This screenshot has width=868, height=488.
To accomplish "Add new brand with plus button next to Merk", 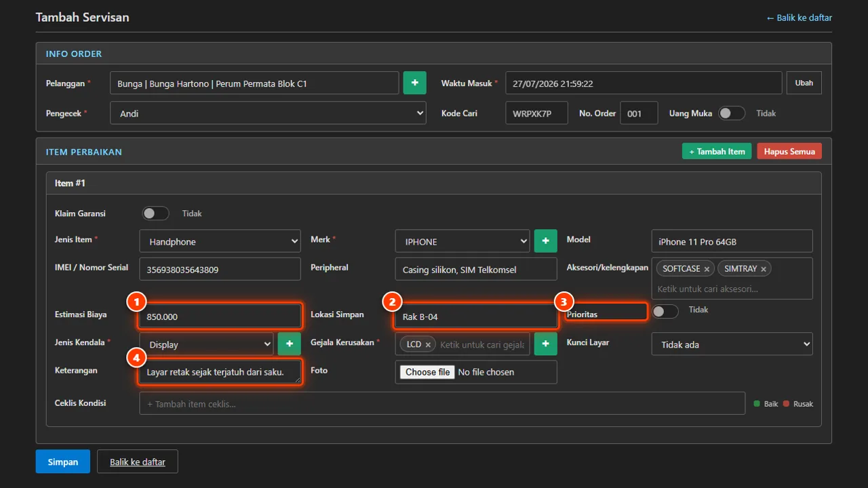I will [545, 241].
